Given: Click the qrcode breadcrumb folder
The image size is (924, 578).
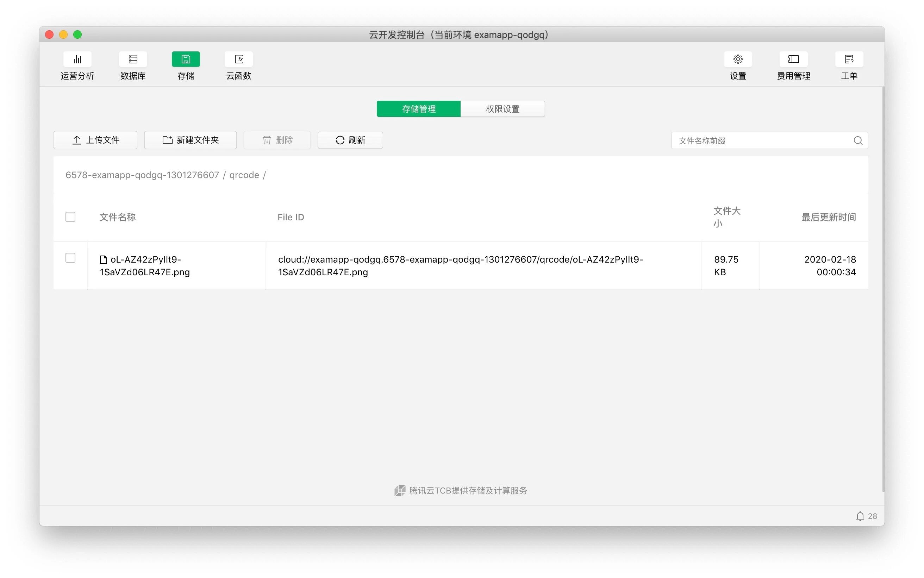Looking at the screenshot, I should [x=244, y=175].
